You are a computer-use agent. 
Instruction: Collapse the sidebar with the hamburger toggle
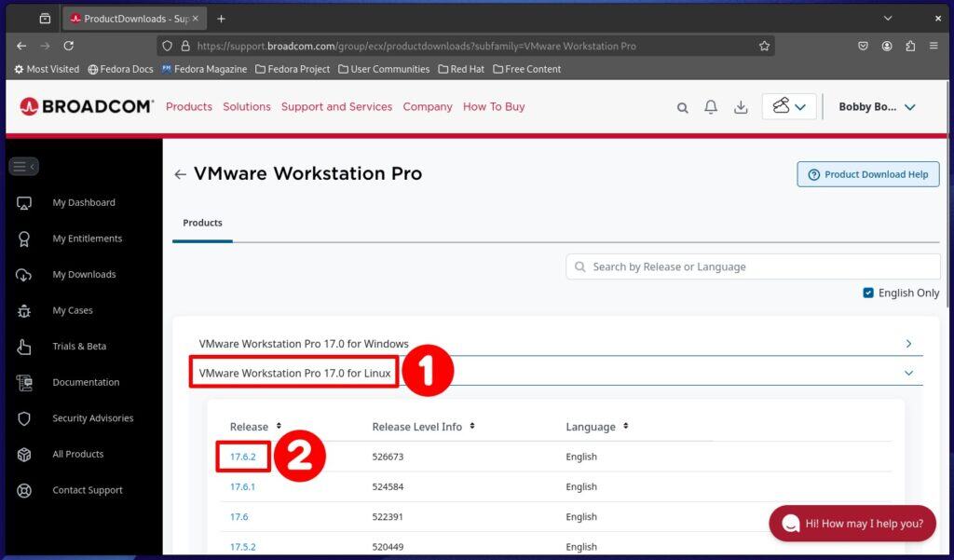23,166
